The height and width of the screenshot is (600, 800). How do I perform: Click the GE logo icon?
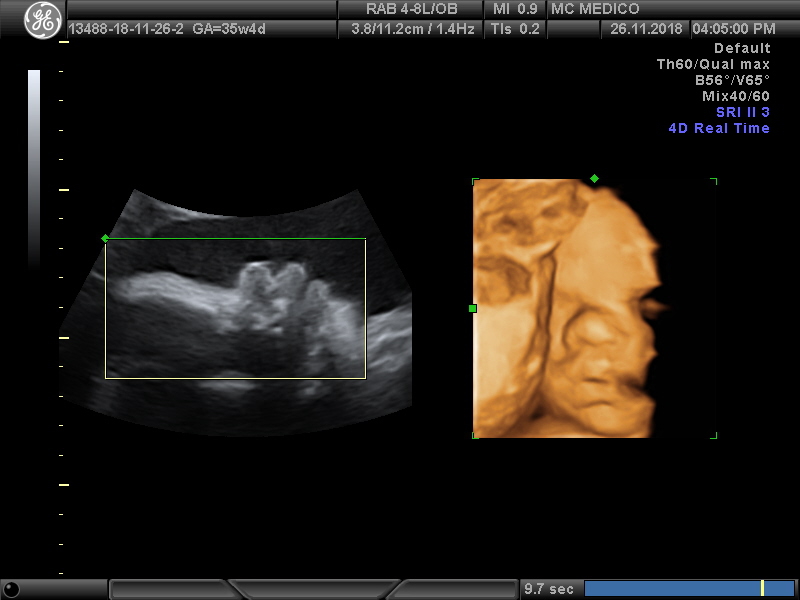click(x=43, y=19)
